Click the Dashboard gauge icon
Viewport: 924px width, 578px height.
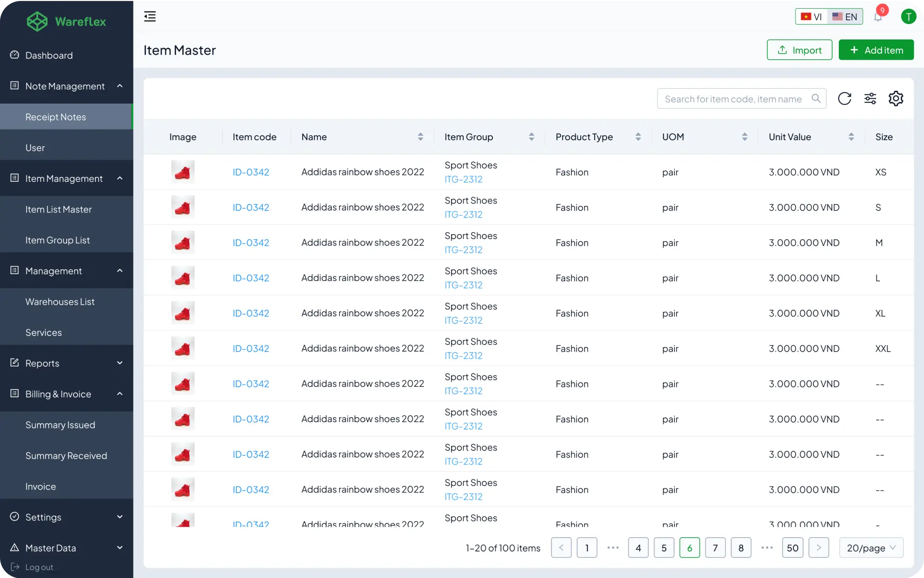[x=15, y=55]
